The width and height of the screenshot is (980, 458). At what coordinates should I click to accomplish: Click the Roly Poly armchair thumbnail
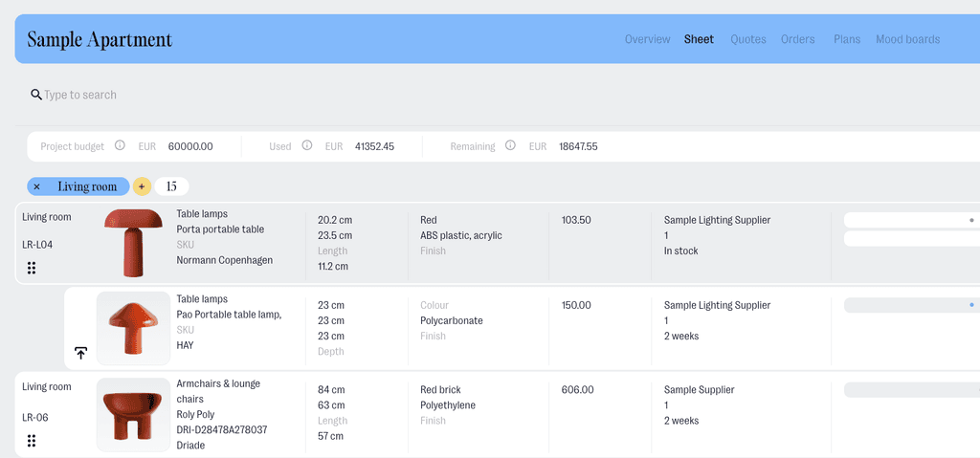[x=133, y=414]
